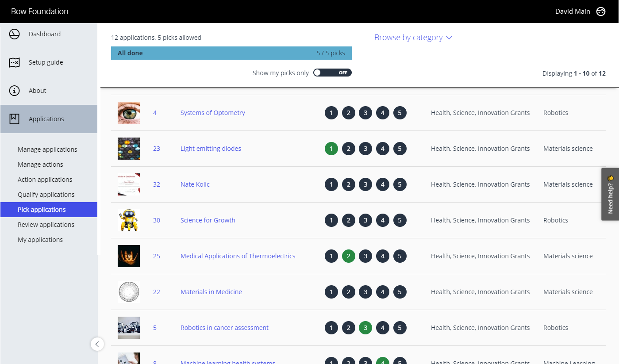619x364 pixels.
Task: Expand the Browse by category dropdown
Action: [413, 38]
